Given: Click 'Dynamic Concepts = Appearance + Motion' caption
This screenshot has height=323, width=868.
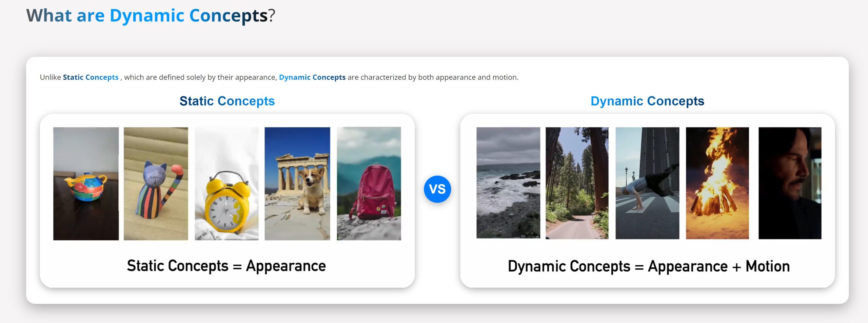Looking at the screenshot, I should coord(649,266).
